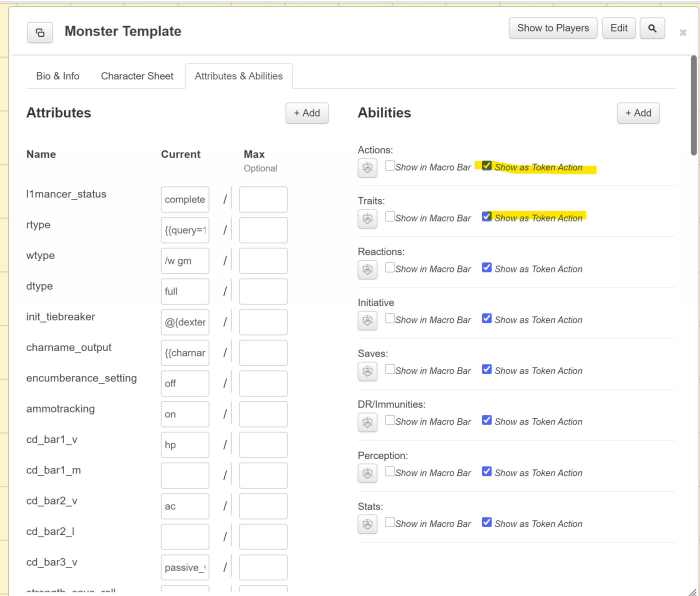Toggle Actions Show as Token Action
The height and width of the screenshot is (596, 700).
tap(487, 166)
